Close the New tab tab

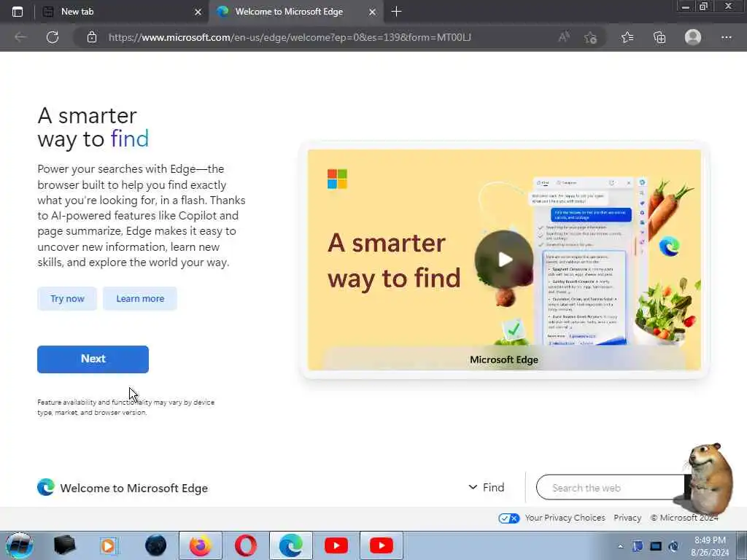pyautogui.click(x=198, y=12)
